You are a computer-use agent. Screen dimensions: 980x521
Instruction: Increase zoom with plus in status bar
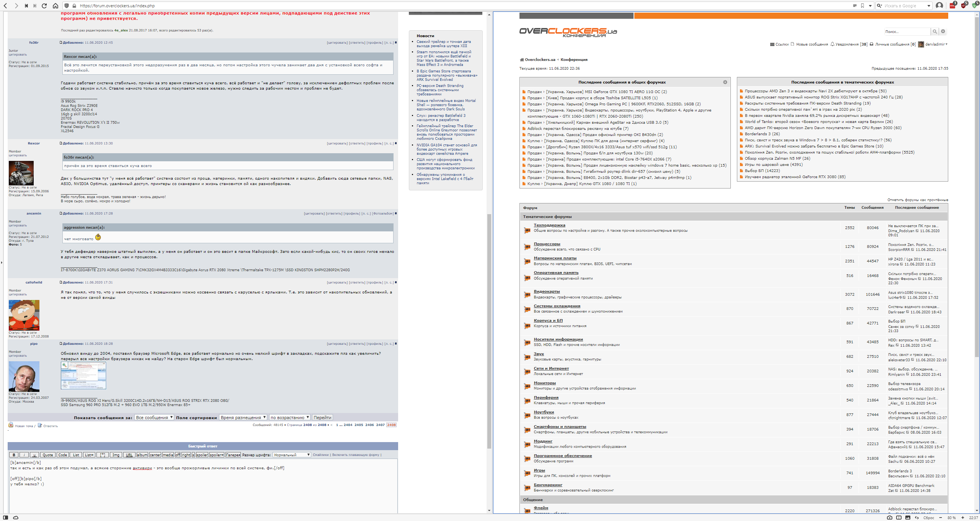point(962,518)
